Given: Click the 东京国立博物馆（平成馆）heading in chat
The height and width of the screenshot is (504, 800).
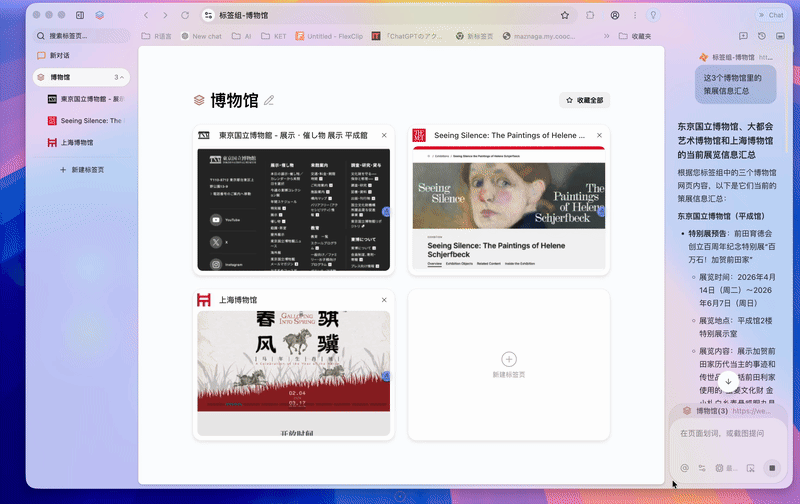Looking at the screenshot, I should (x=721, y=216).
